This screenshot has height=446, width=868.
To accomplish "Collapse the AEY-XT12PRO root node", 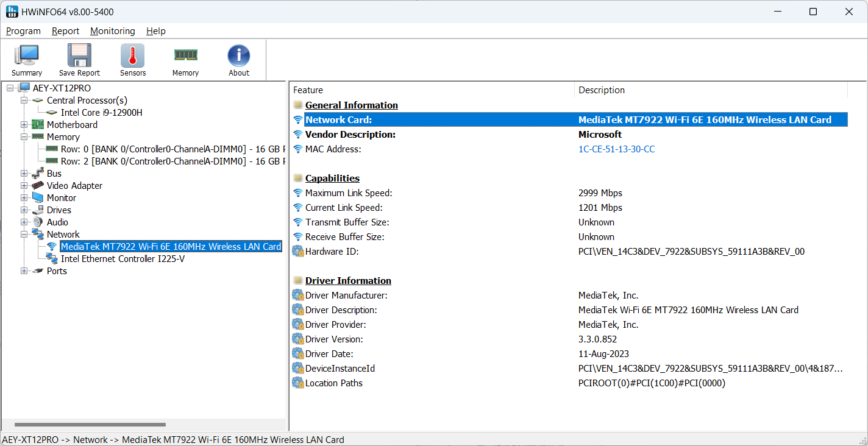I will coord(10,88).
